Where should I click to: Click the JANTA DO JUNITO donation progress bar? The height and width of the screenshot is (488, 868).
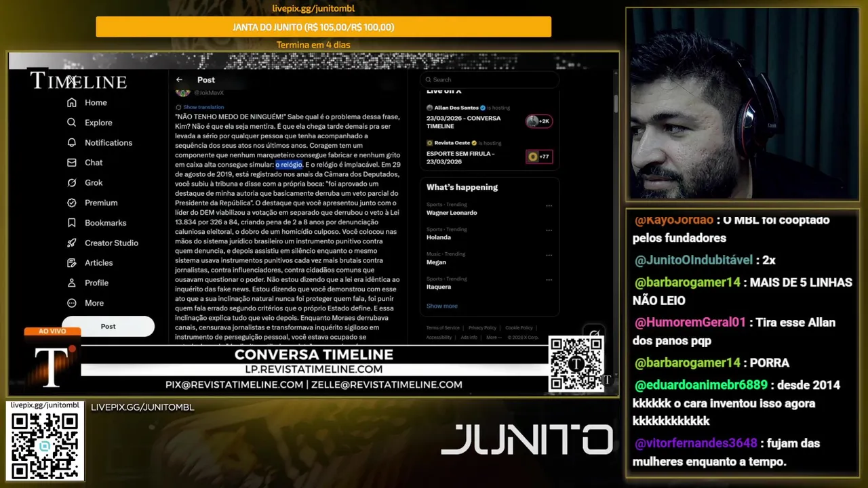pyautogui.click(x=323, y=27)
